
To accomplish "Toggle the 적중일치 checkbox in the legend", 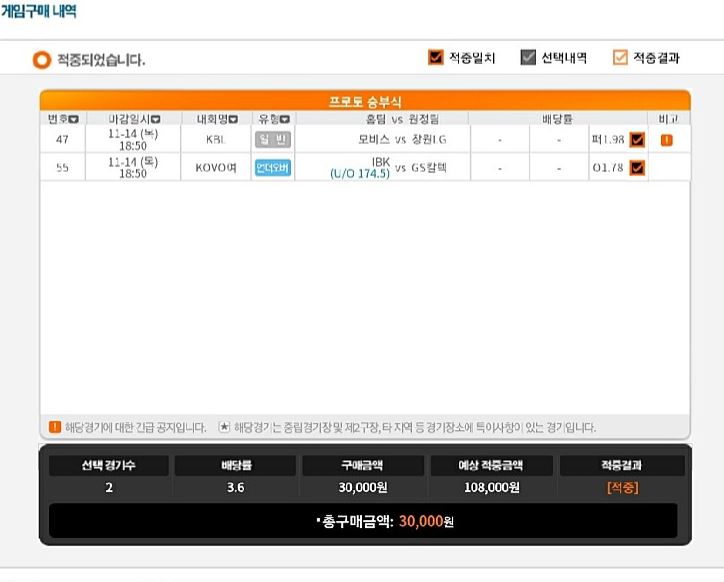I will click(x=435, y=58).
